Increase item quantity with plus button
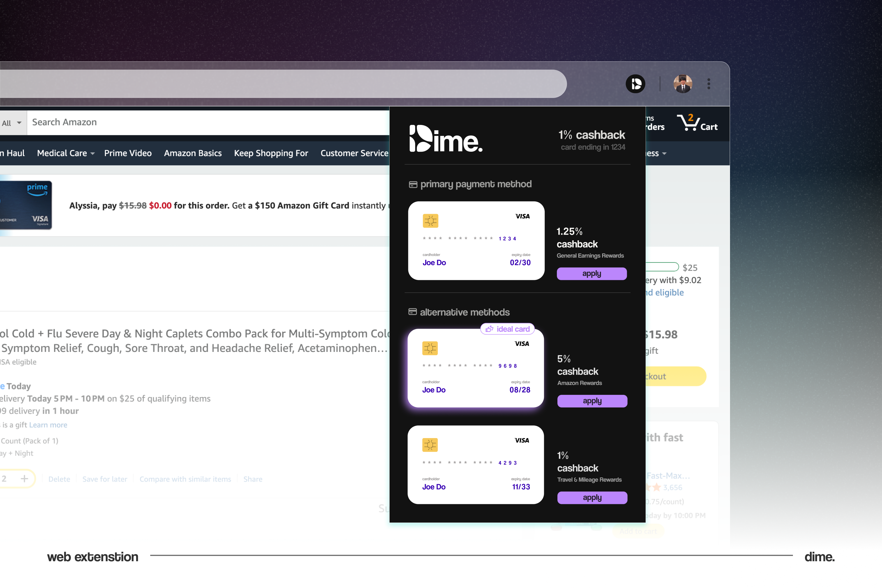 click(24, 479)
